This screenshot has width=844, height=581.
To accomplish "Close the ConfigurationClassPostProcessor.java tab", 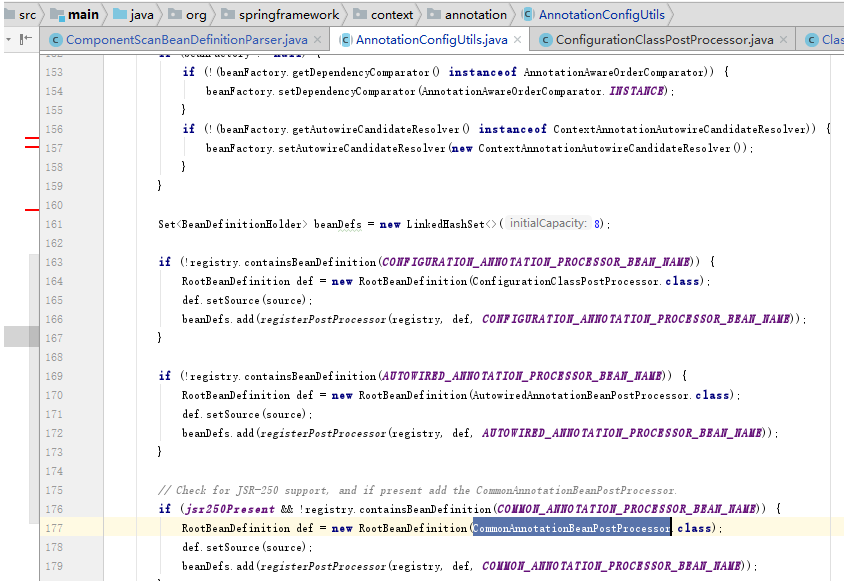I will click(784, 39).
